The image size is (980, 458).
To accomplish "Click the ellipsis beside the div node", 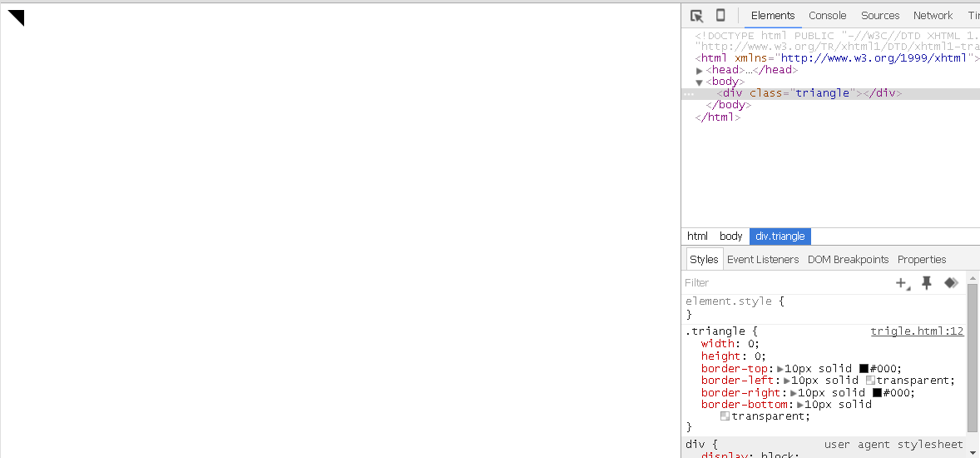I will pos(689,94).
